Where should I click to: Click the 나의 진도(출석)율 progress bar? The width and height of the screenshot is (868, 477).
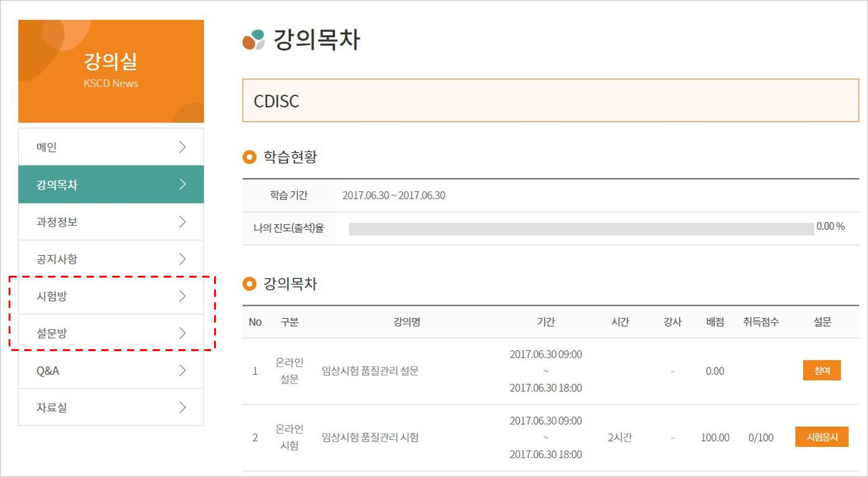tap(581, 229)
